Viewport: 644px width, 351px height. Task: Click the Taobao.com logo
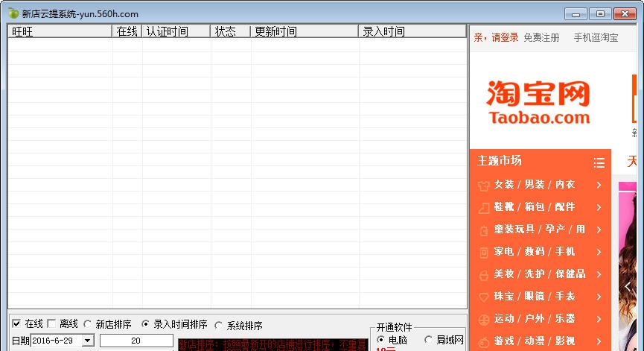click(538, 102)
